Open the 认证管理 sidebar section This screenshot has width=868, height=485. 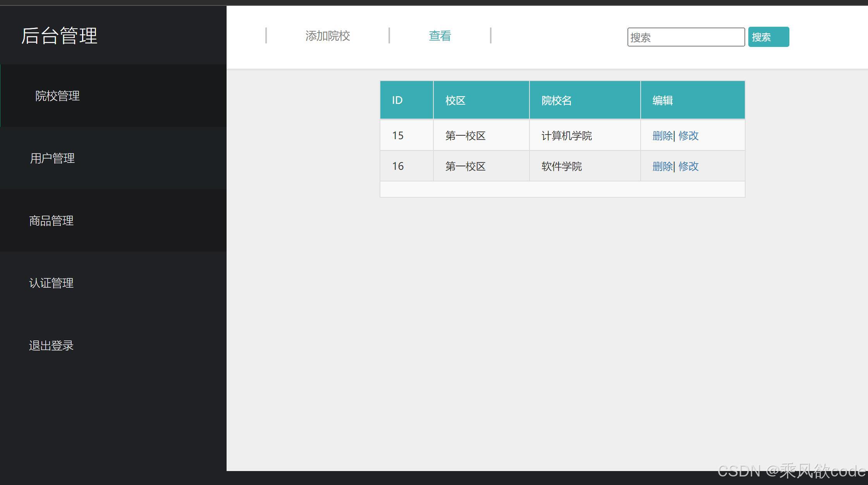(x=51, y=283)
